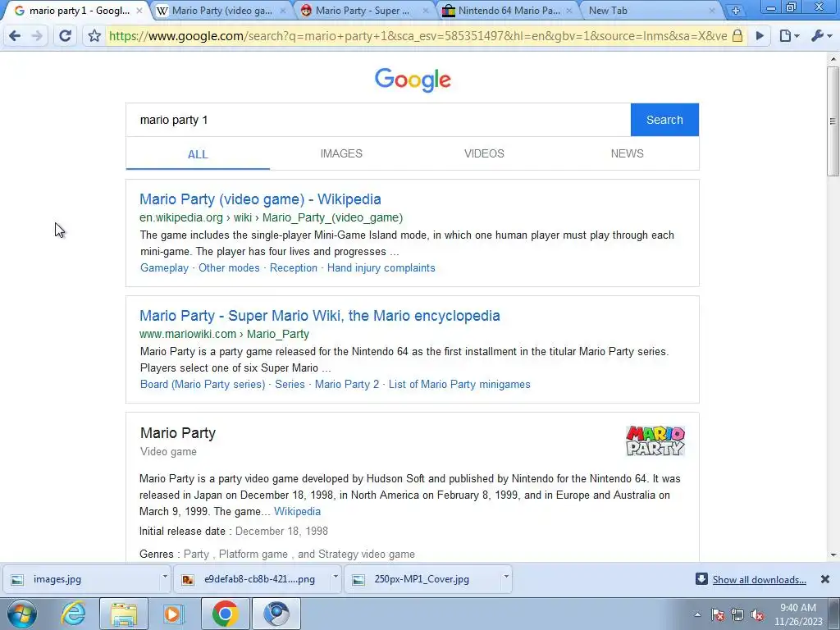Image resolution: width=840 pixels, height=630 pixels.
Task: Click Google Chrome taskbar icon
Action: coord(225,614)
